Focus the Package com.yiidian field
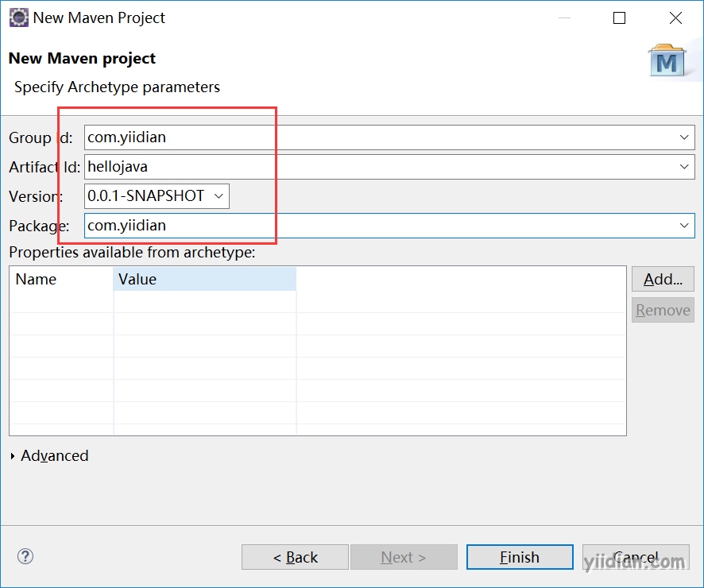Screen dimensions: 704x588 pyautogui.click(x=380, y=226)
